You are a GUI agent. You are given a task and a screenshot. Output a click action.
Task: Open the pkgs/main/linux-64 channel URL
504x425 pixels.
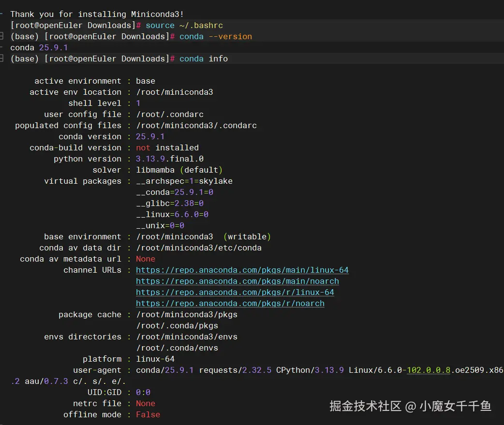242,270
